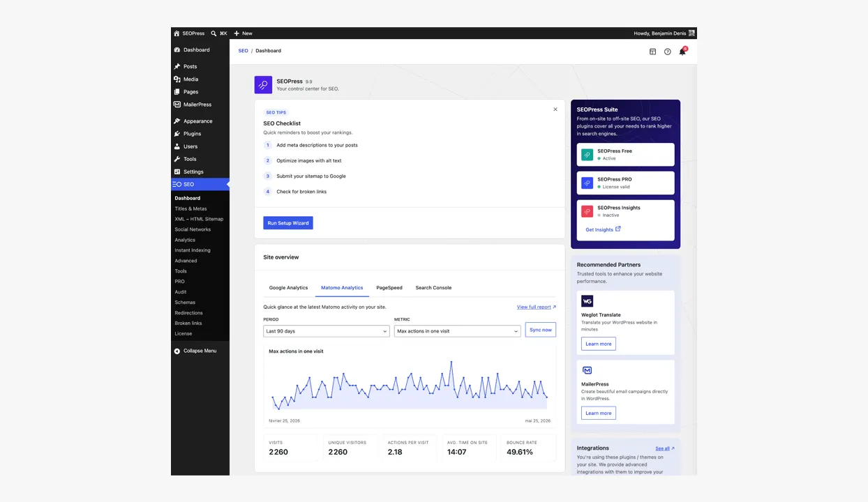Open Schemas submenu item
This screenshot has width=868, height=502.
pyautogui.click(x=185, y=303)
